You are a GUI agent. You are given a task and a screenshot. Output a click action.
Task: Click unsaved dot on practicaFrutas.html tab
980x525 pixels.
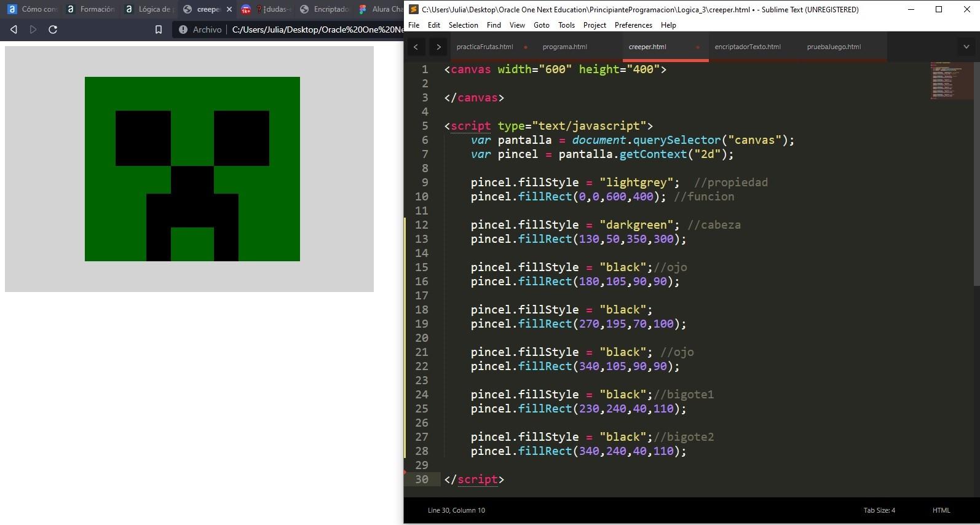pyautogui.click(x=526, y=47)
